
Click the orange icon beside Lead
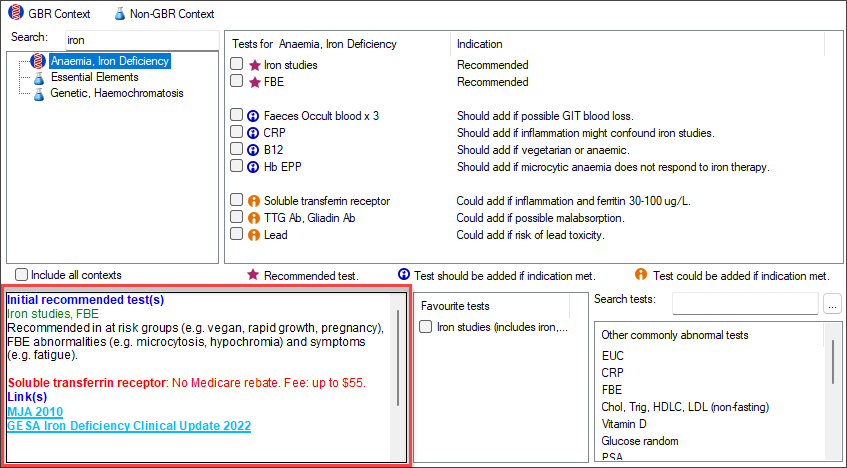pyautogui.click(x=254, y=235)
